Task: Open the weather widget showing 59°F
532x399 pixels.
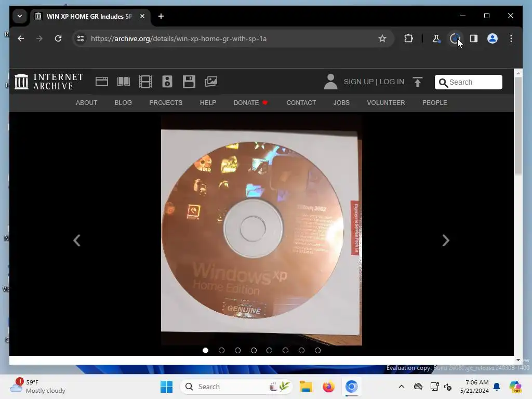Action: click(x=38, y=387)
